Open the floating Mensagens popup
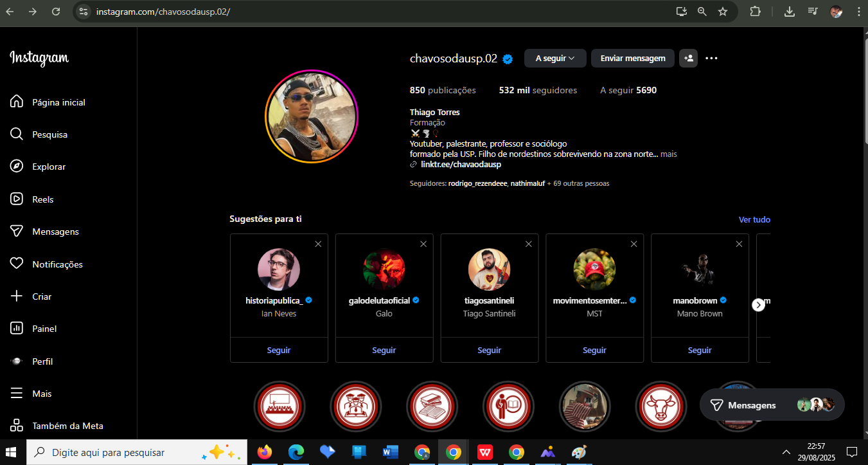This screenshot has height=465, width=868. coord(772,405)
